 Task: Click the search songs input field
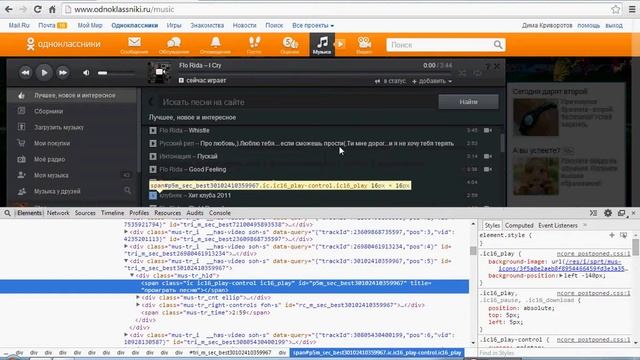click(x=297, y=102)
